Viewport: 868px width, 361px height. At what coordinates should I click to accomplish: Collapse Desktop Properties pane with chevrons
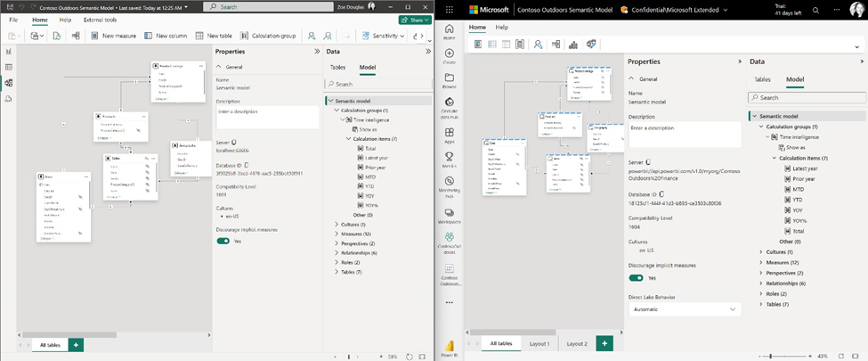[x=317, y=51]
